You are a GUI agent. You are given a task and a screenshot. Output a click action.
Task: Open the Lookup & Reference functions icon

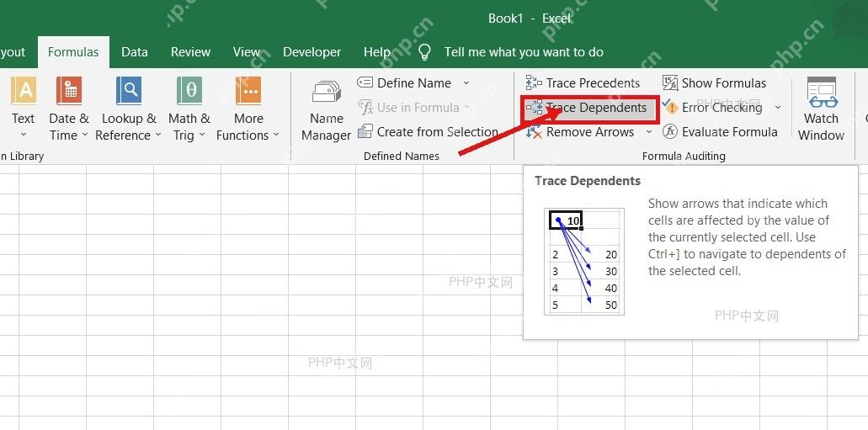pos(129,91)
